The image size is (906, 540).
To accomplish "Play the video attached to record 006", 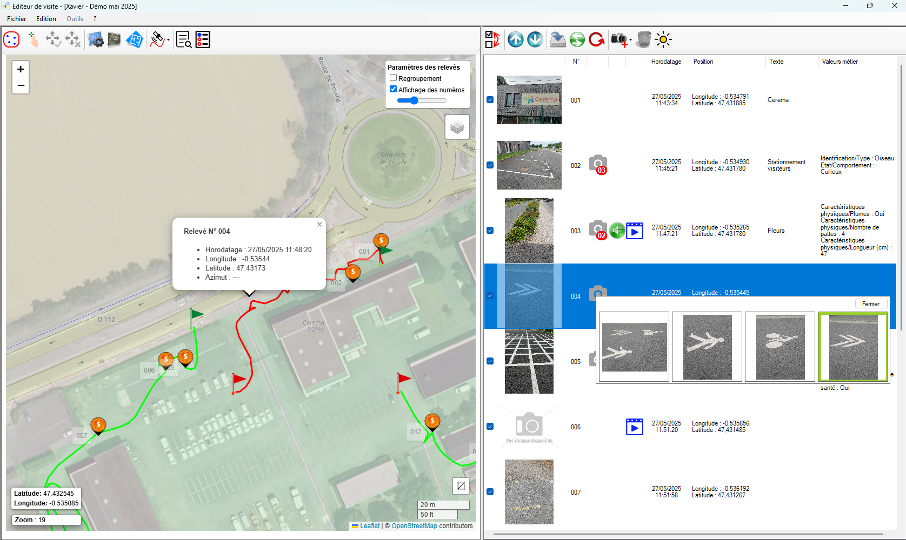I will tap(633, 427).
